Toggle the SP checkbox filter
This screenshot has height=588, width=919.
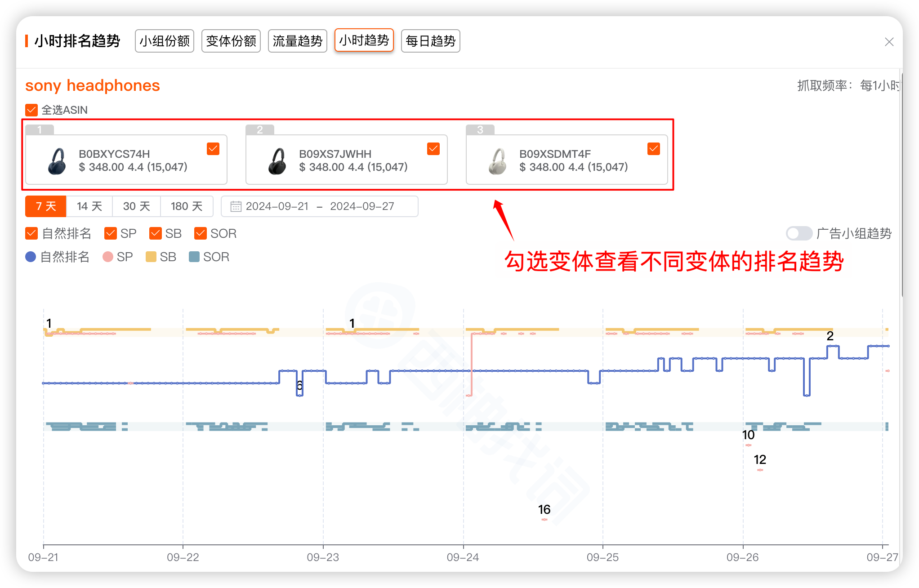(x=110, y=233)
